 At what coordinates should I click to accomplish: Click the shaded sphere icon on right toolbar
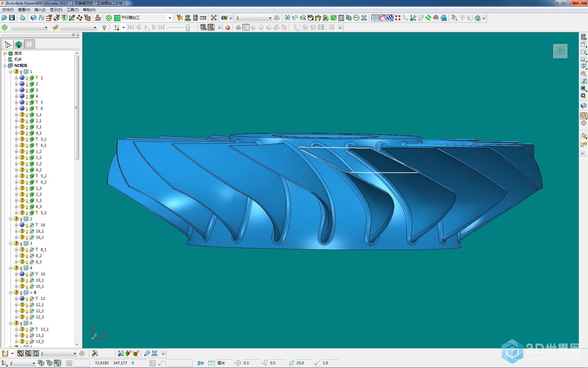583,116
